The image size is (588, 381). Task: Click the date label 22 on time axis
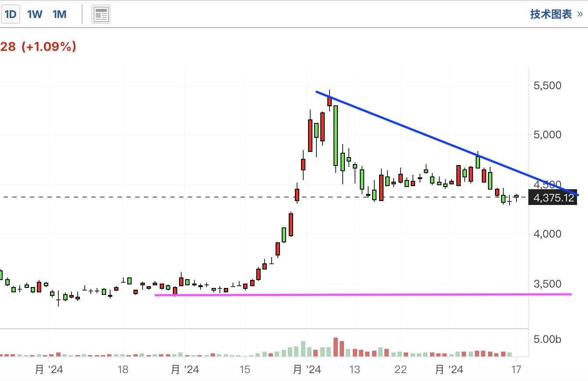401,370
